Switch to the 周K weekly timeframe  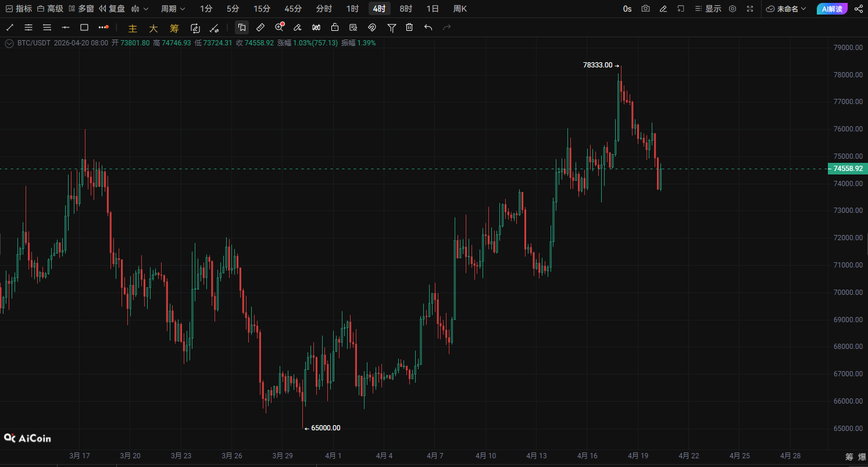[x=460, y=9]
